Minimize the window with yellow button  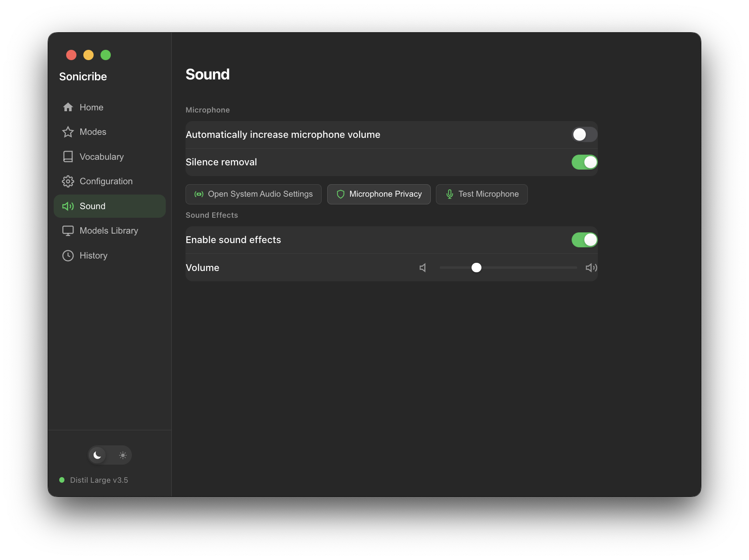click(x=88, y=55)
